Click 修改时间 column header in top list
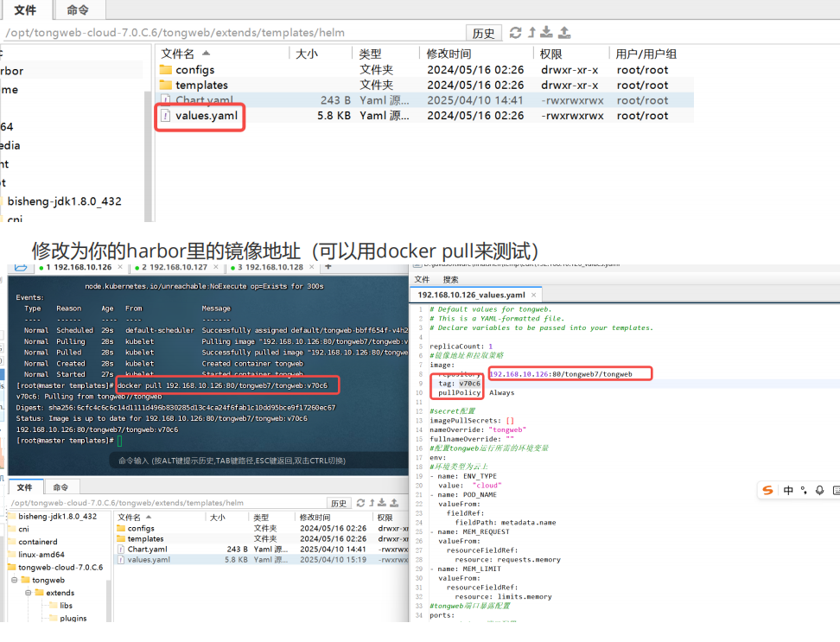The height and width of the screenshot is (642, 840). pos(449,54)
